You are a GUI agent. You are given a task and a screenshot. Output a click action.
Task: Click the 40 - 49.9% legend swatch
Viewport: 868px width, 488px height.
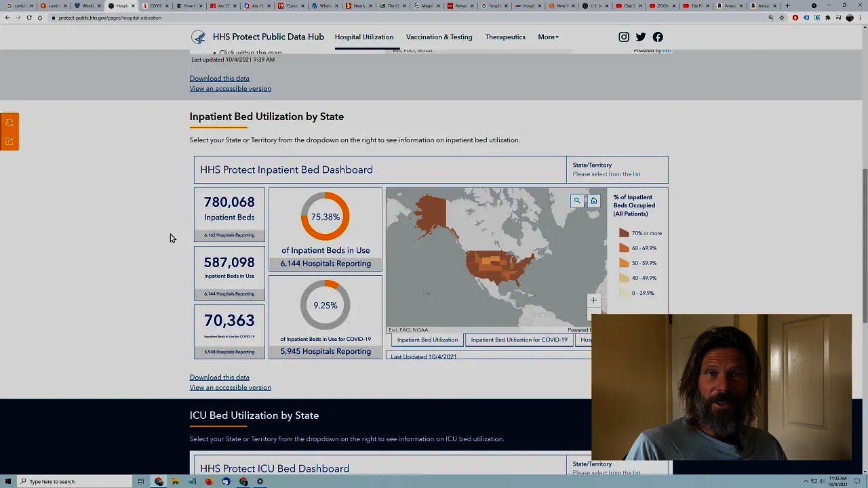pos(624,278)
